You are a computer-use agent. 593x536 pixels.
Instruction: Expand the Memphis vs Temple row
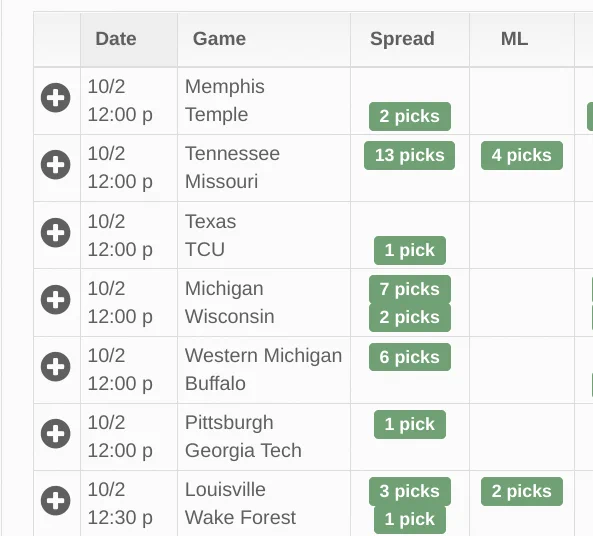[56, 98]
